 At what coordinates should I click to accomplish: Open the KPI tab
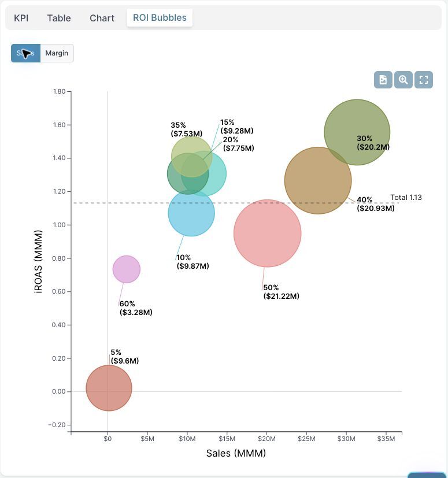coord(21,18)
